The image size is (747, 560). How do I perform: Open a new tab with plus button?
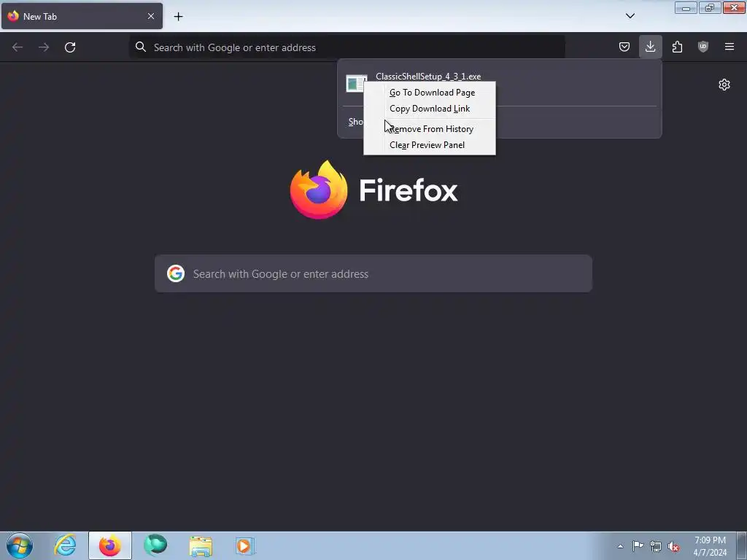click(x=178, y=17)
